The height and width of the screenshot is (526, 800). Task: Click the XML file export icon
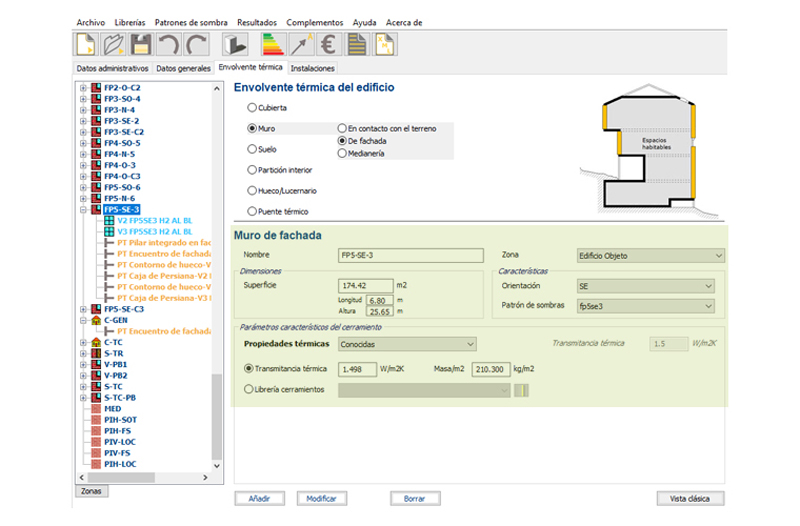[x=385, y=44]
